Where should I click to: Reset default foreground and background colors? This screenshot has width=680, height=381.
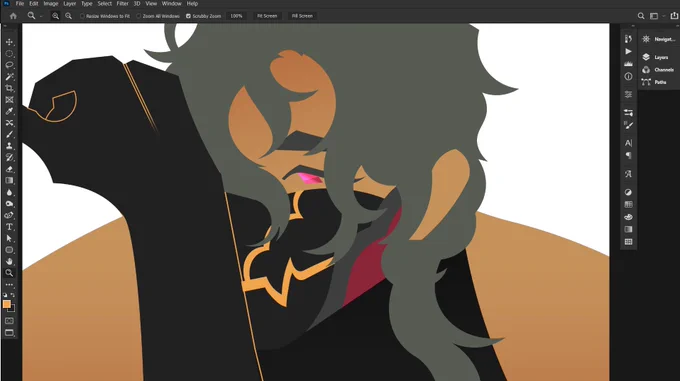coord(5,295)
